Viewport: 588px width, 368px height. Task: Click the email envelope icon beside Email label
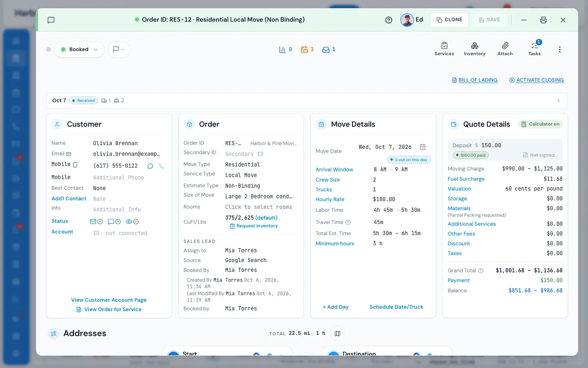pos(69,154)
